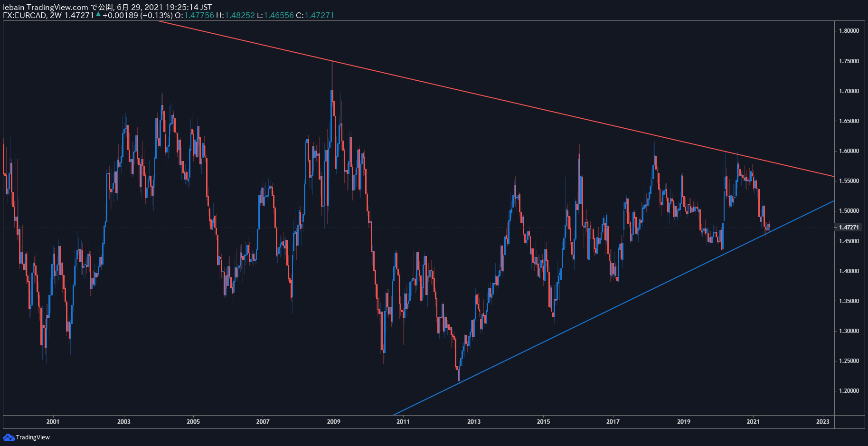Click the 2W interval label
Screen dimensions: 868x446
click(x=56, y=15)
